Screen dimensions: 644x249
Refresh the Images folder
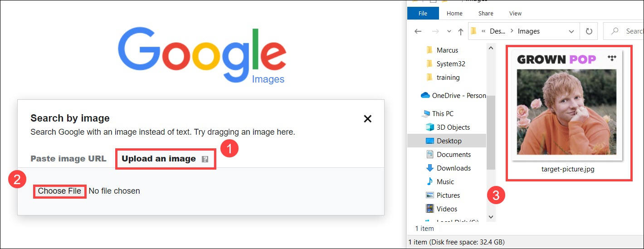(589, 31)
